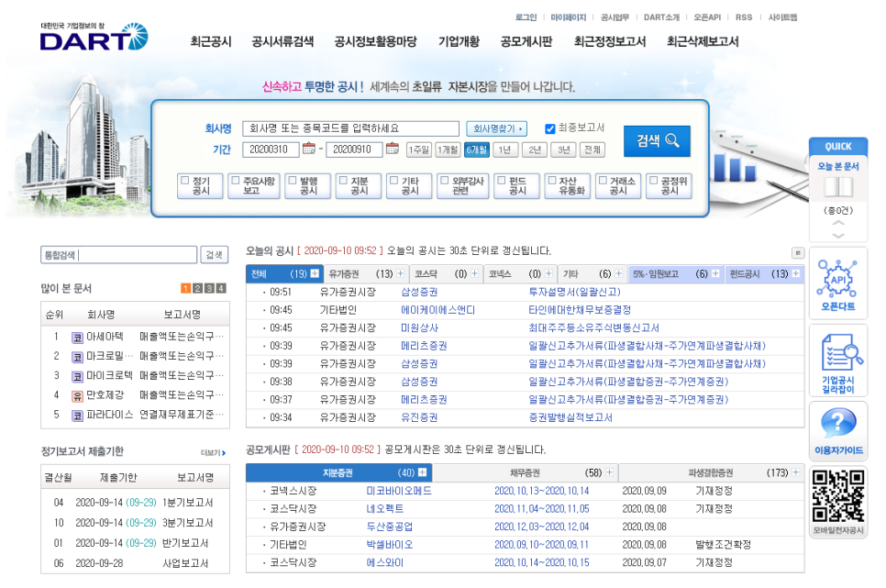Expand the 유가증권 (13) plus icon
Screen dimensions: 886x588
pyautogui.click(x=401, y=273)
